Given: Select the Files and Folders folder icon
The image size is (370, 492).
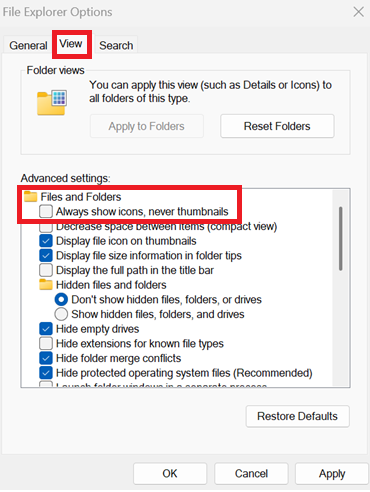Looking at the screenshot, I should [x=30, y=197].
